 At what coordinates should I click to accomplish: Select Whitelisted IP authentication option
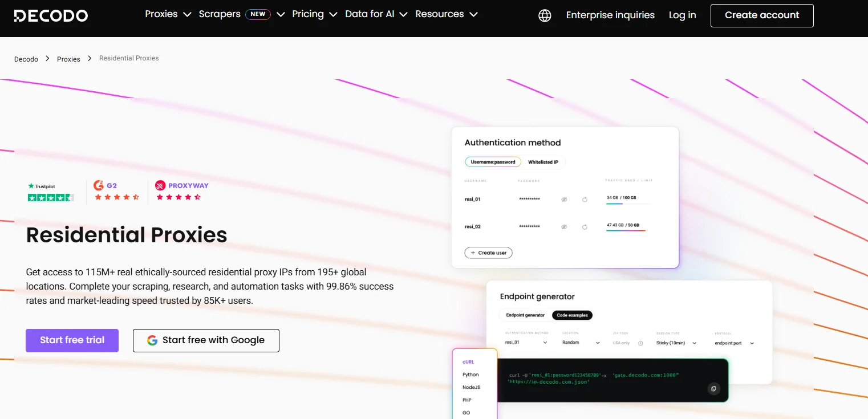[543, 162]
